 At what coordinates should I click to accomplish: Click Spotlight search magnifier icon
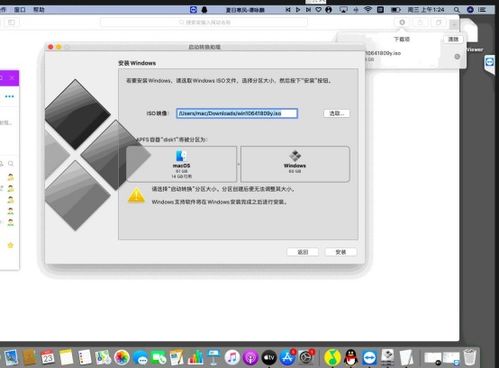(x=457, y=10)
